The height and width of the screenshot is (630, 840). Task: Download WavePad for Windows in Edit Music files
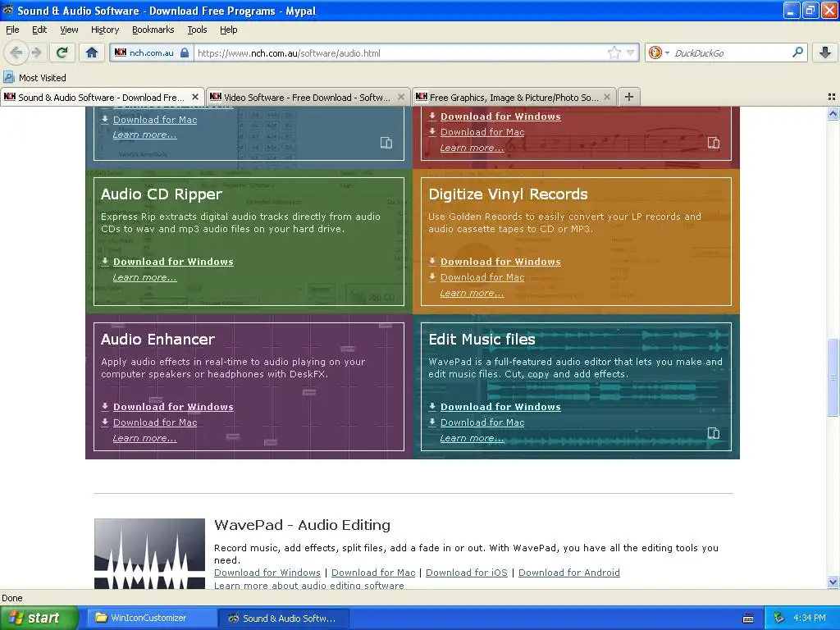[500, 407]
